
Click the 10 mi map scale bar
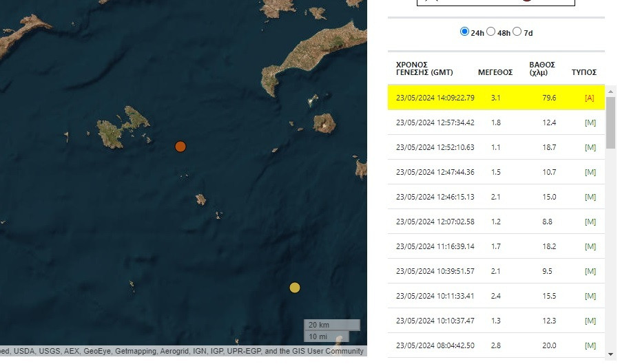coord(327,336)
